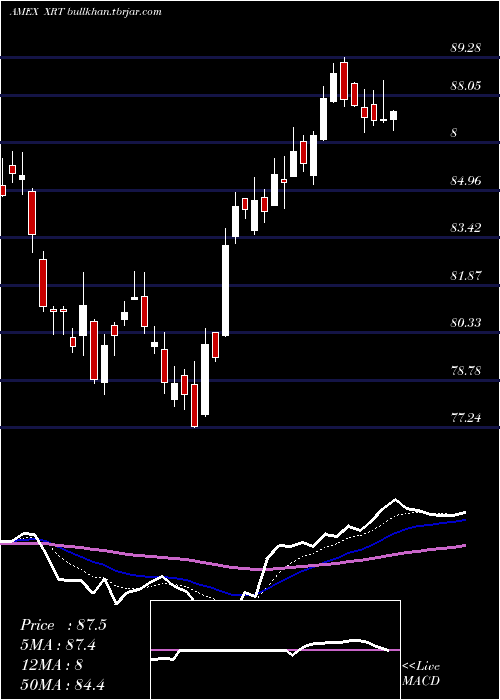Click the 89.28 price level label
Screen dimensions: 500x700
coord(466,48)
